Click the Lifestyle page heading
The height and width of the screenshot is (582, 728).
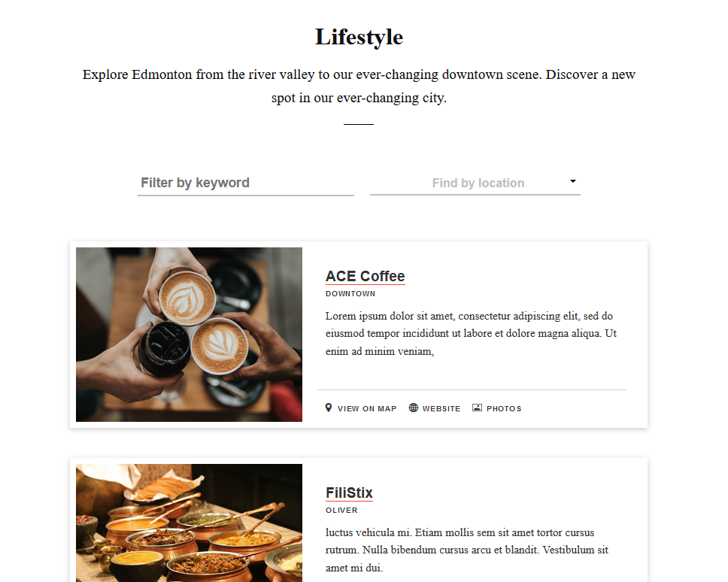pyautogui.click(x=359, y=37)
